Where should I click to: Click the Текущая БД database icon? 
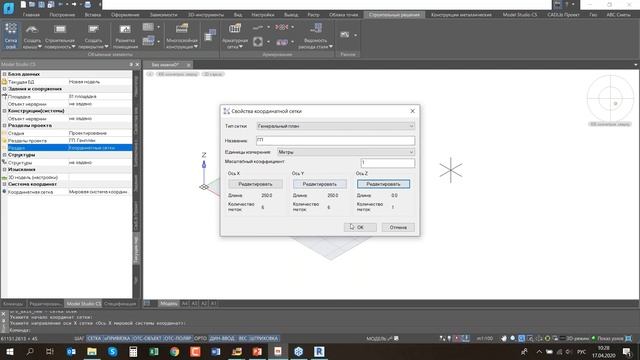[x=4, y=82]
